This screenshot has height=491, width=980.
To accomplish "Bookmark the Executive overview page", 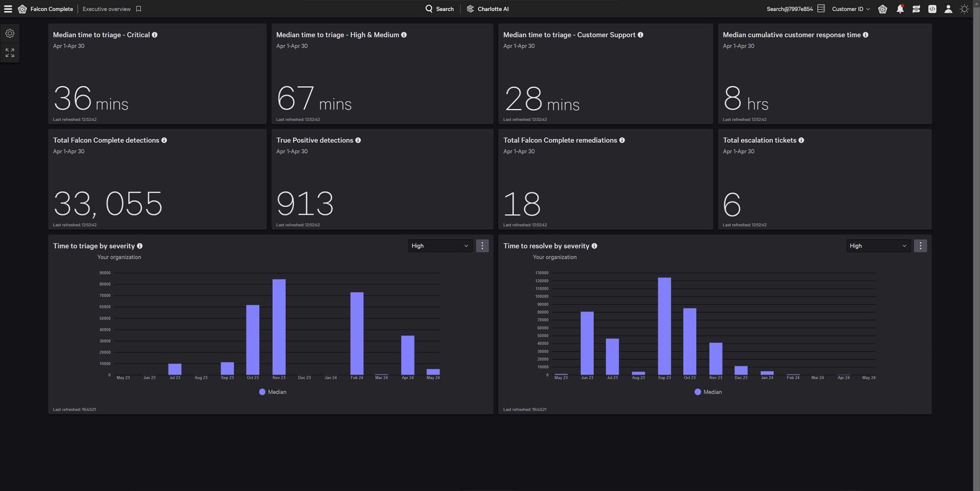I will coord(139,9).
